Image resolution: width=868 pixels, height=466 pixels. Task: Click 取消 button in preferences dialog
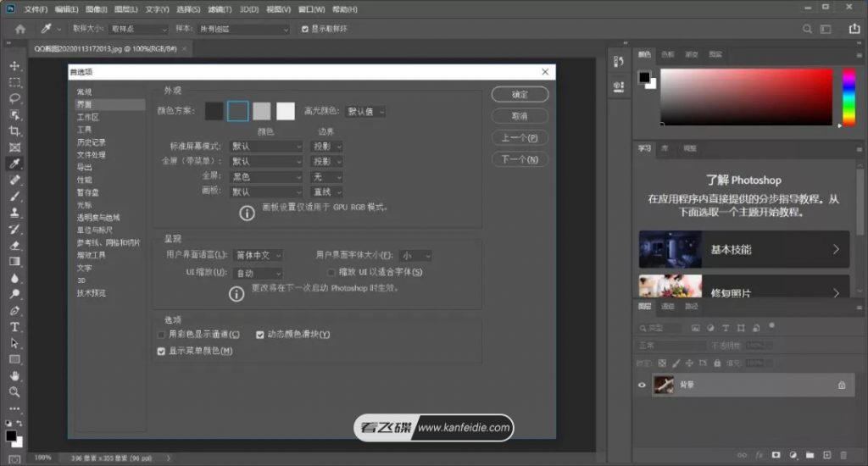pyautogui.click(x=520, y=116)
